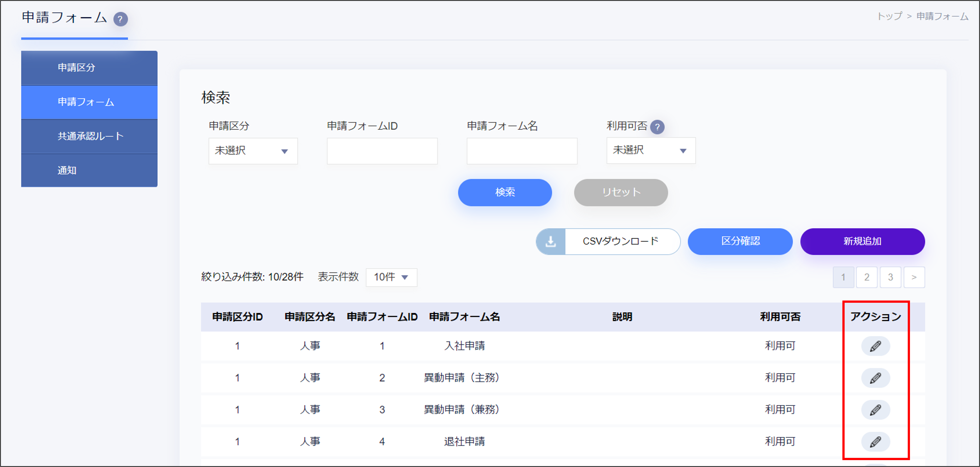The height and width of the screenshot is (467, 980).
Task: Edit 異動申請（主務）using its pencil icon
Action: [x=875, y=378]
